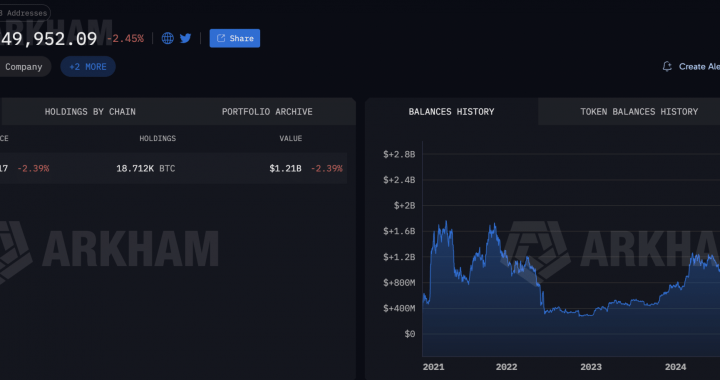This screenshot has width=720, height=380.
Task: Click the 2021 label on chart axis
Action: pyautogui.click(x=433, y=367)
